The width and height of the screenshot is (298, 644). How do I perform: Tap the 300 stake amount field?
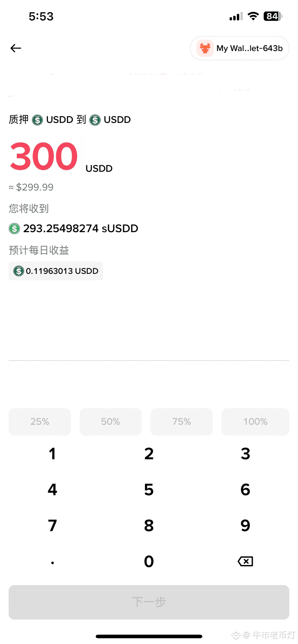[x=44, y=156]
